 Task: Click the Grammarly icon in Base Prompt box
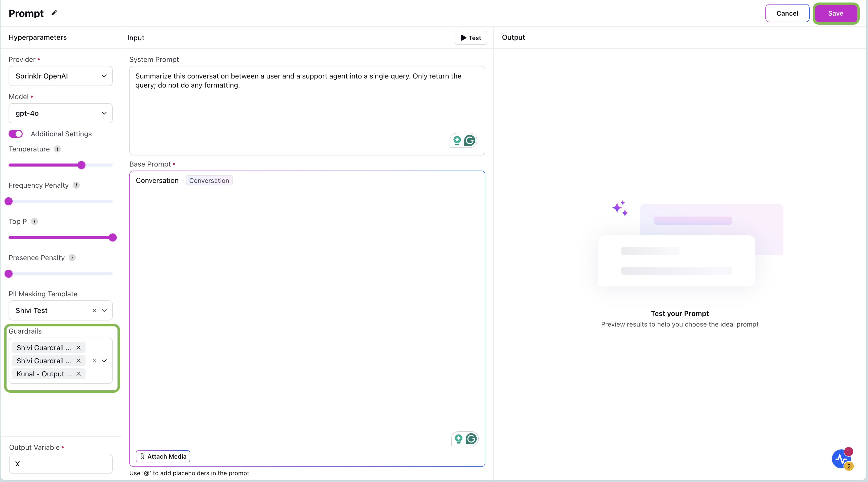[471, 439]
